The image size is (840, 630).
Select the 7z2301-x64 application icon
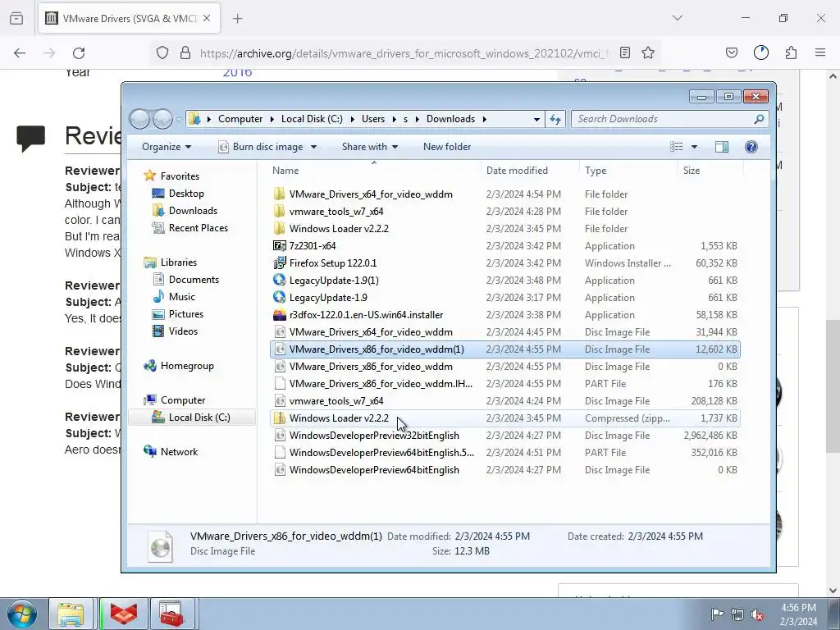click(279, 246)
